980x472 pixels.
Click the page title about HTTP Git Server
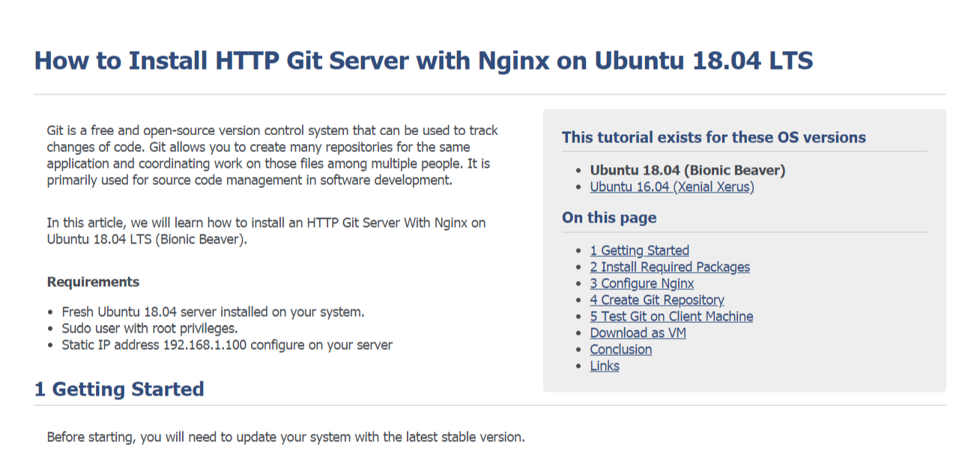[423, 61]
